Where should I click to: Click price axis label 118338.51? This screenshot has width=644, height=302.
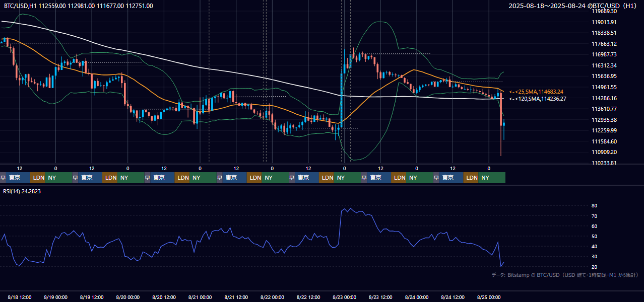point(604,33)
